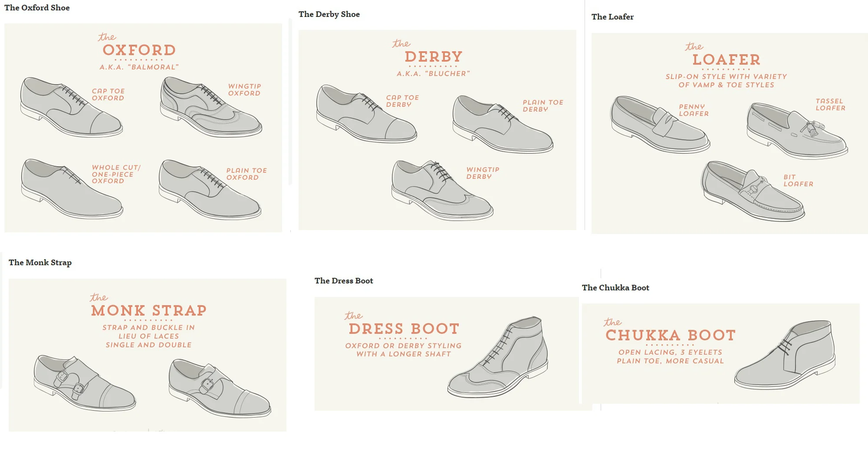The image size is (868, 461).
Task: Click the 'CAP TOE OXFORD' label
Action: pos(108,95)
